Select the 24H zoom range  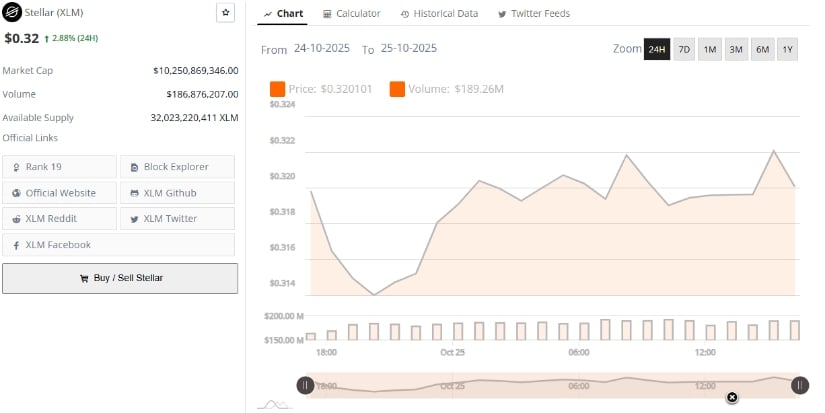[656, 49]
